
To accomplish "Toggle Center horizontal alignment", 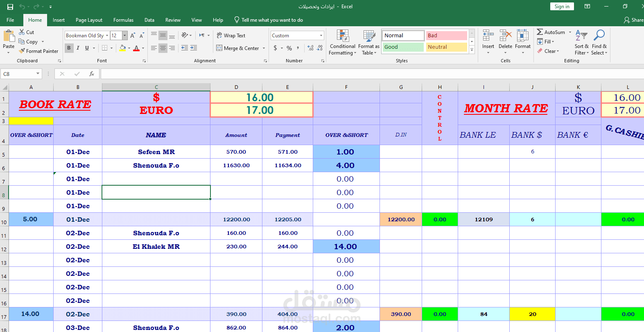I will coord(163,48).
